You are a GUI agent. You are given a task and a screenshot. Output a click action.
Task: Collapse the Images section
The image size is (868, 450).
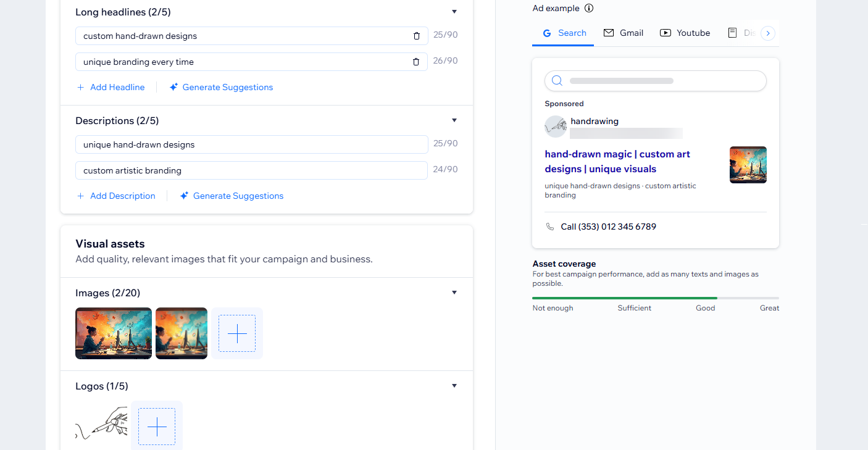pyautogui.click(x=454, y=293)
